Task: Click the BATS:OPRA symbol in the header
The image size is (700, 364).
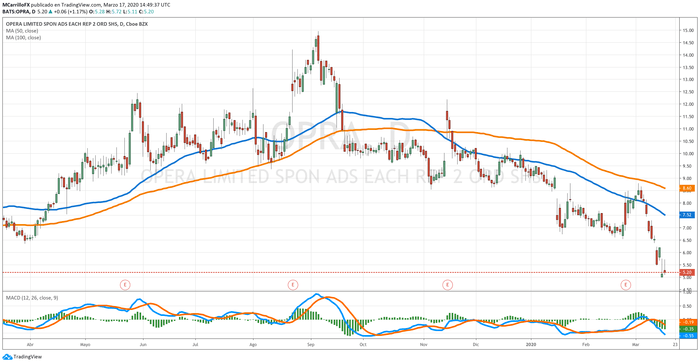Action: coord(16,11)
